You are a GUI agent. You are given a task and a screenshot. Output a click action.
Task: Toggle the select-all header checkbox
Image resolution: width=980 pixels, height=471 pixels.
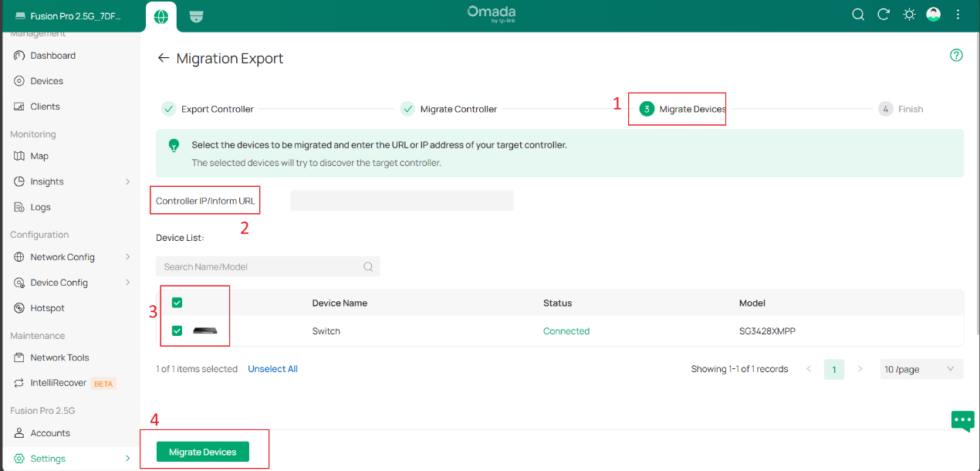tap(177, 303)
